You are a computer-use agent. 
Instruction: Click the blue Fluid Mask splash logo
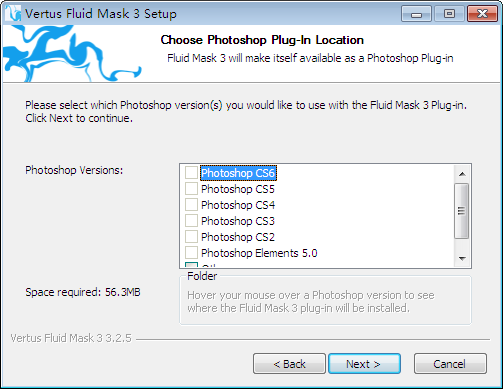(72, 53)
